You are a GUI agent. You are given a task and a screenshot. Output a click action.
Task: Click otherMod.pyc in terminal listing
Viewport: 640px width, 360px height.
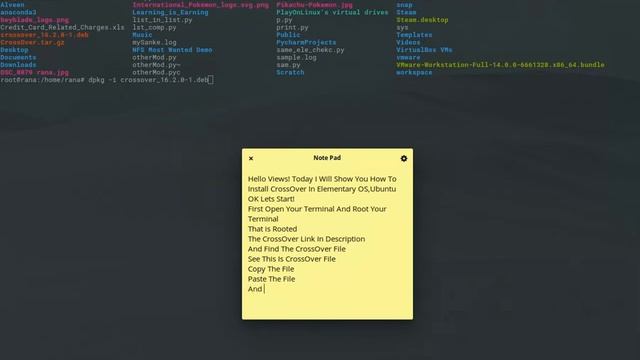click(156, 73)
